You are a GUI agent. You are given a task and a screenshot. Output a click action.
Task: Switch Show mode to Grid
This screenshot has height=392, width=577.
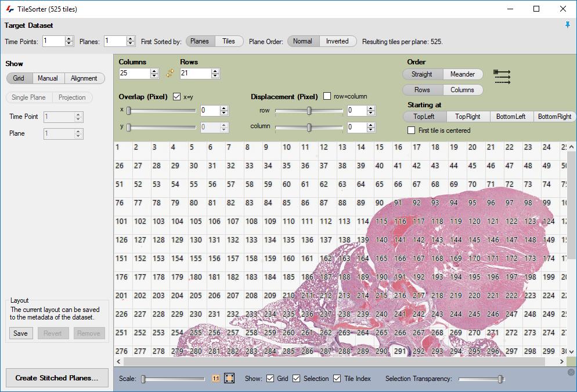[x=19, y=78]
